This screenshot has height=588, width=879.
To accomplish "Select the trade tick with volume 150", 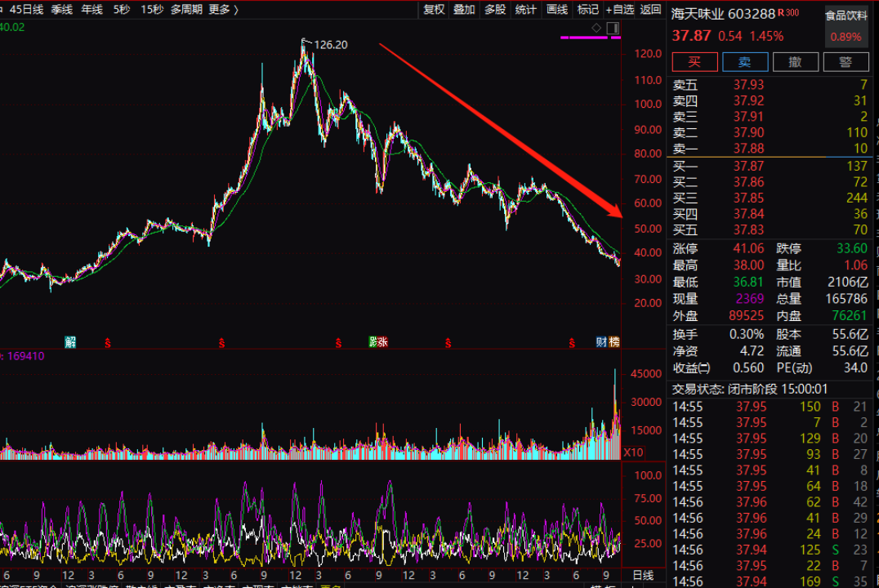I will [770, 407].
